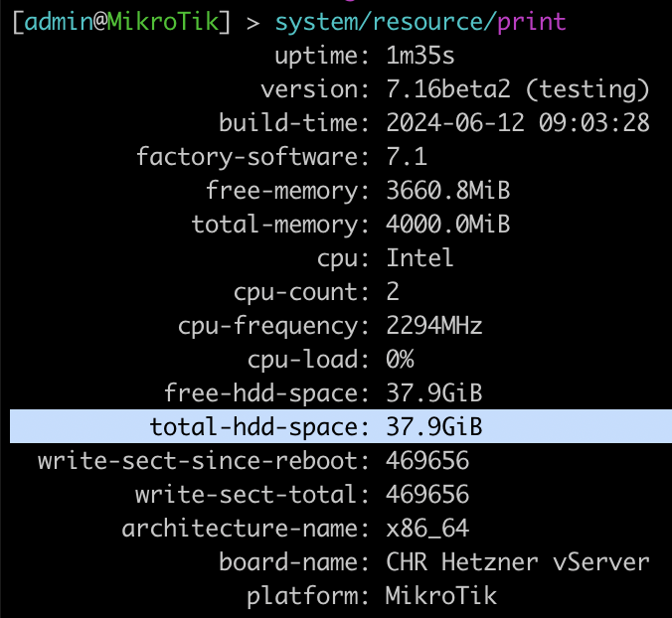Viewport: 672px width, 618px height.
Task: Click the platform value MikroTik
Action: click(x=441, y=596)
